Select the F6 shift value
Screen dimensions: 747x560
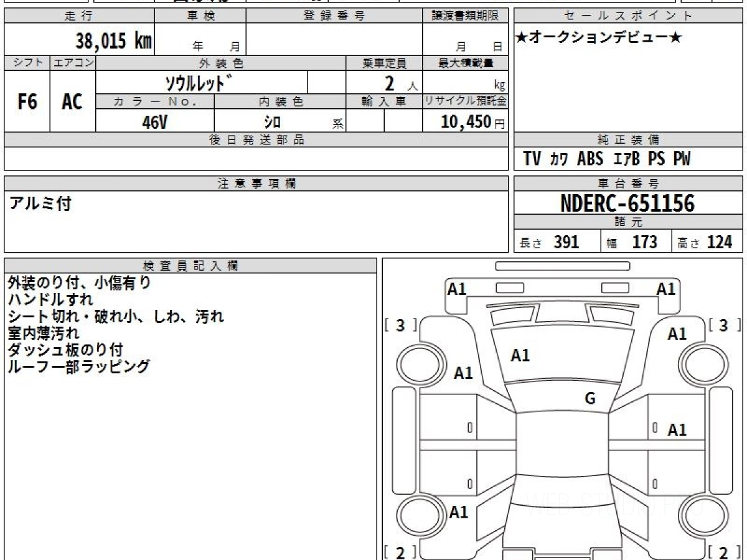point(27,102)
